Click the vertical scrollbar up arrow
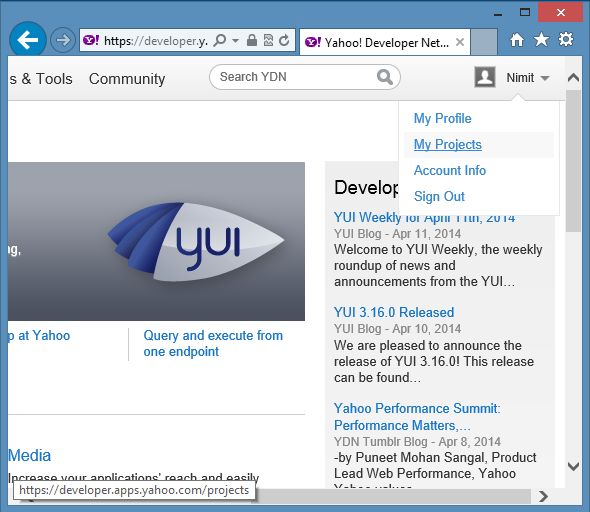Screen dimensions: 590x512 (x=573, y=77)
